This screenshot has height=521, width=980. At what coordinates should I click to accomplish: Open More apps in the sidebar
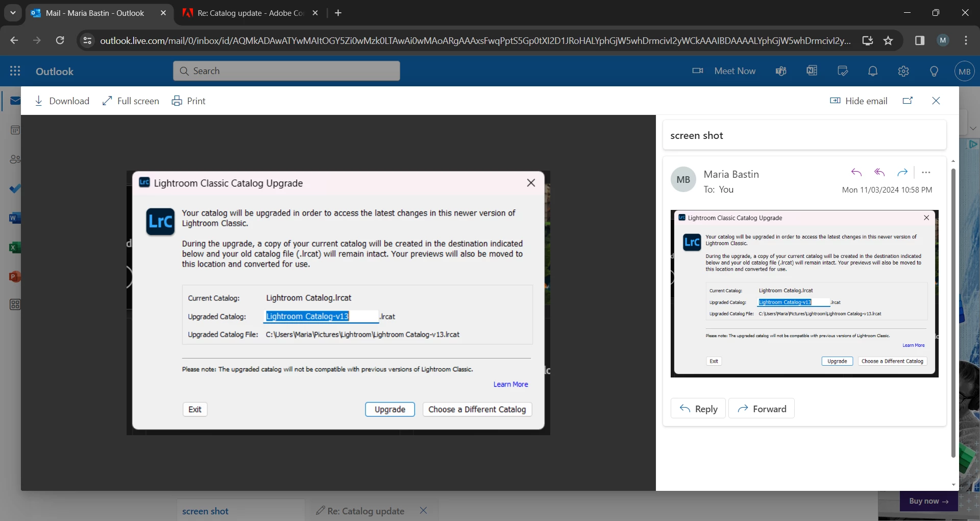click(15, 304)
